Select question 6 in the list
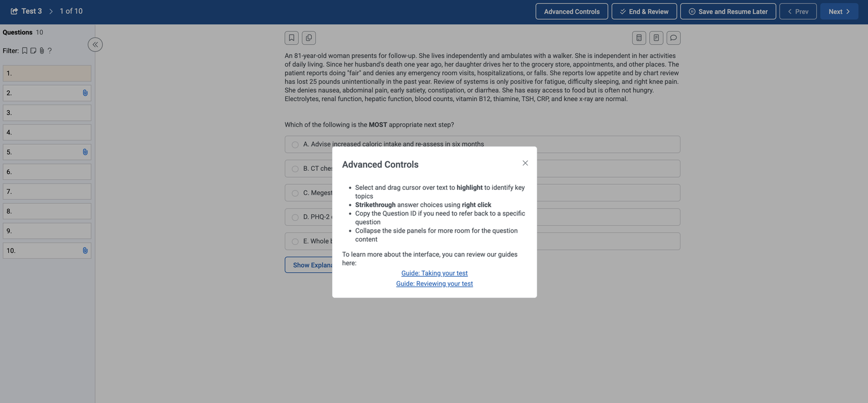 point(47,172)
